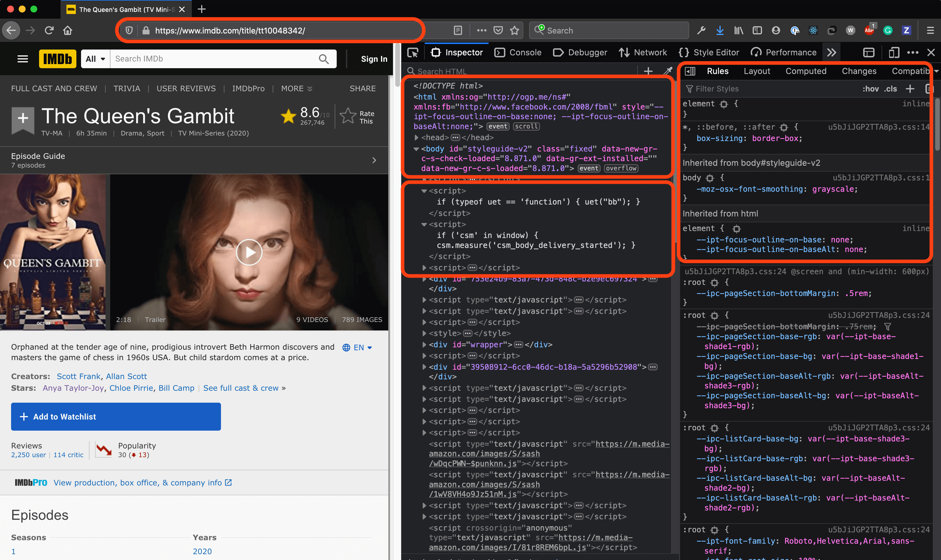941x560 pixels.
Task: Open the Library toolbar icon
Action: click(x=739, y=31)
